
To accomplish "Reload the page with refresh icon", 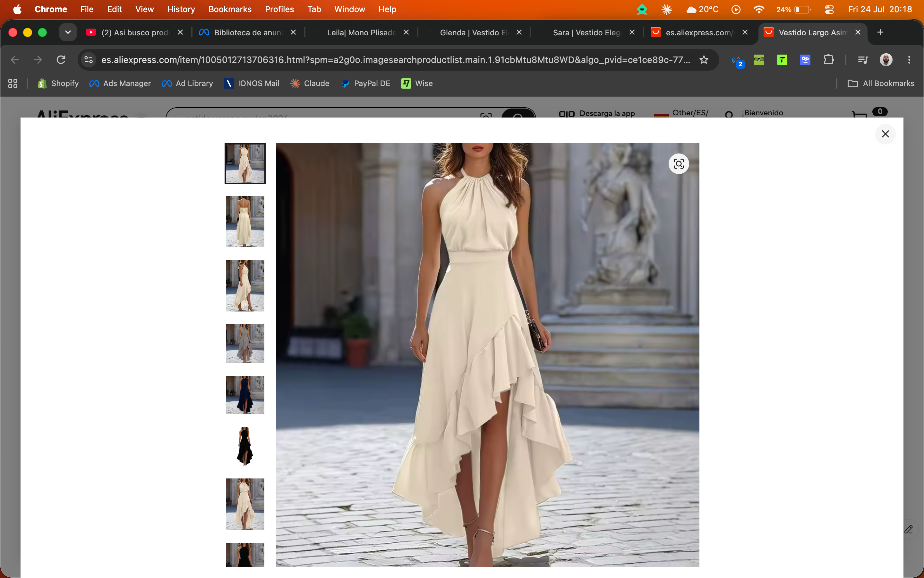I will [61, 60].
